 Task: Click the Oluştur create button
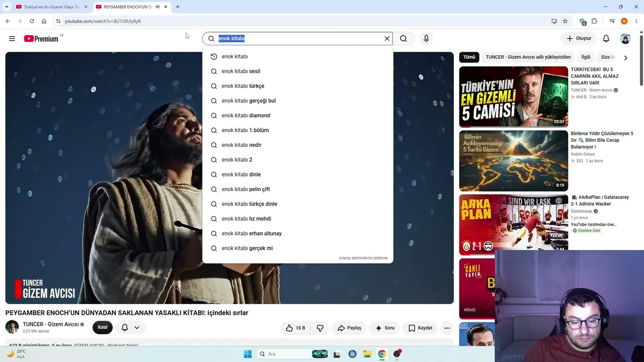pyautogui.click(x=579, y=39)
